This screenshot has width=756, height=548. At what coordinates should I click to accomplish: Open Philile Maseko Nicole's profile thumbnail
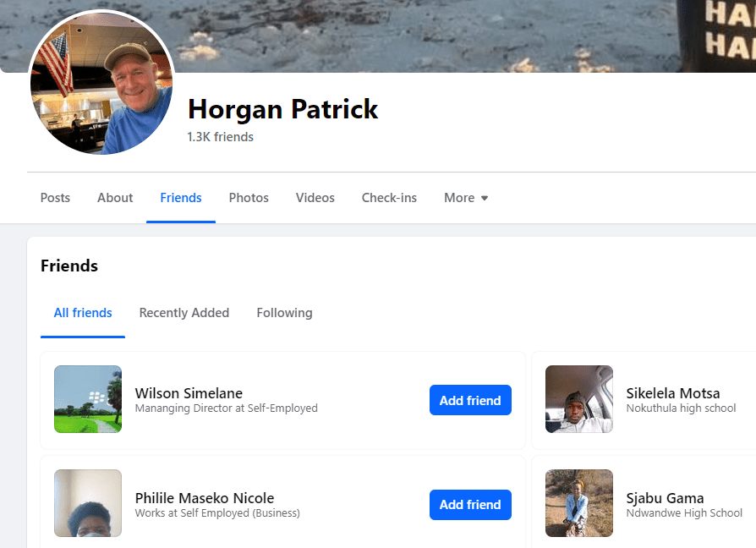88,503
